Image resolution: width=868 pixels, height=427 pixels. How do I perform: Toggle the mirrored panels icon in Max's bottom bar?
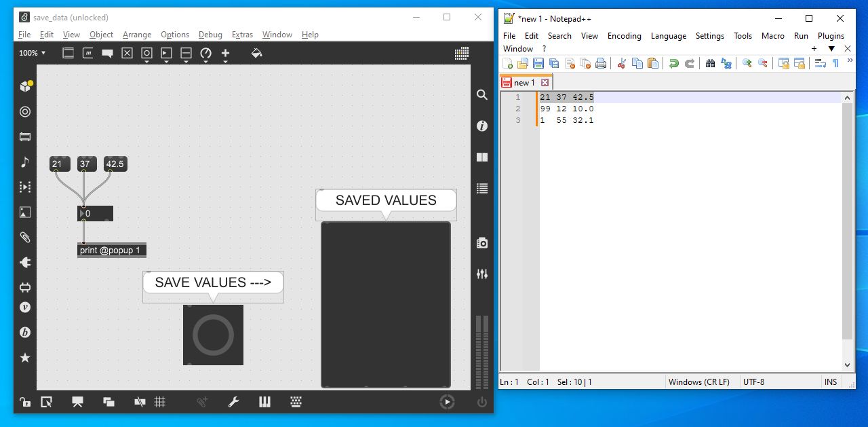pyautogui.click(x=140, y=402)
